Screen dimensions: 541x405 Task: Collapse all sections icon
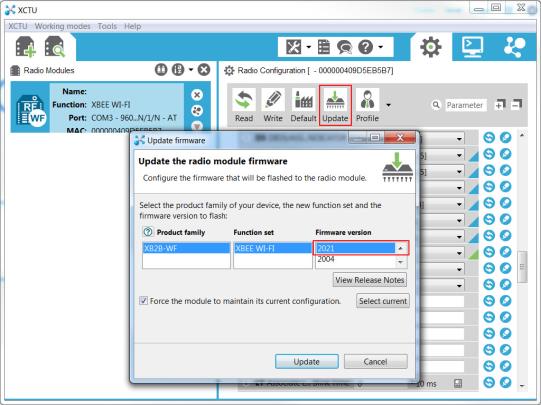pos(517,104)
